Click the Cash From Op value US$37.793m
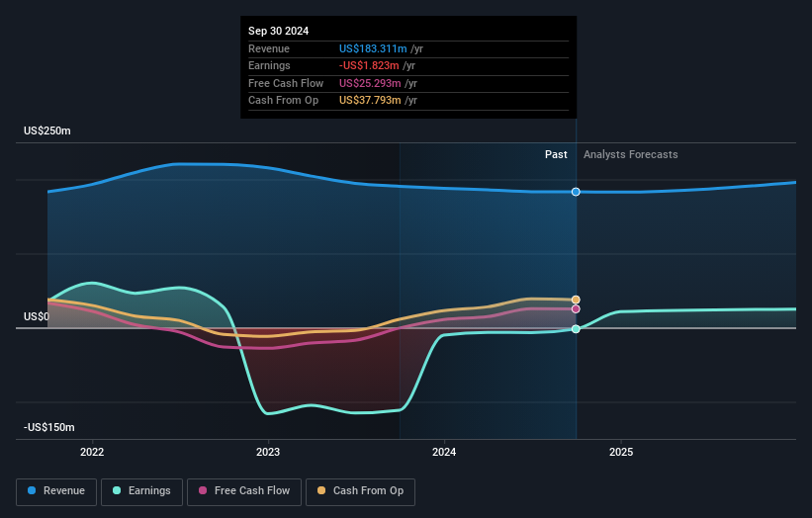Image resolution: width=812 pixels, height=518 pixels. (370, 101)
